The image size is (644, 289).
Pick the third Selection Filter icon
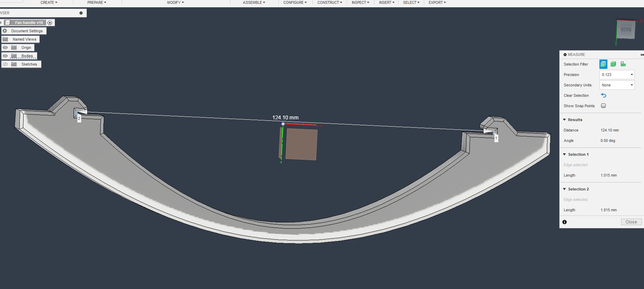pyautogui.click(x=623, y=64)
